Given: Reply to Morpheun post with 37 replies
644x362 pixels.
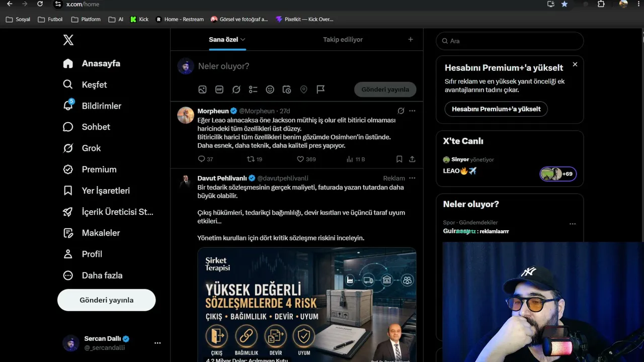Looking at the screenshot, I should 205,159.
